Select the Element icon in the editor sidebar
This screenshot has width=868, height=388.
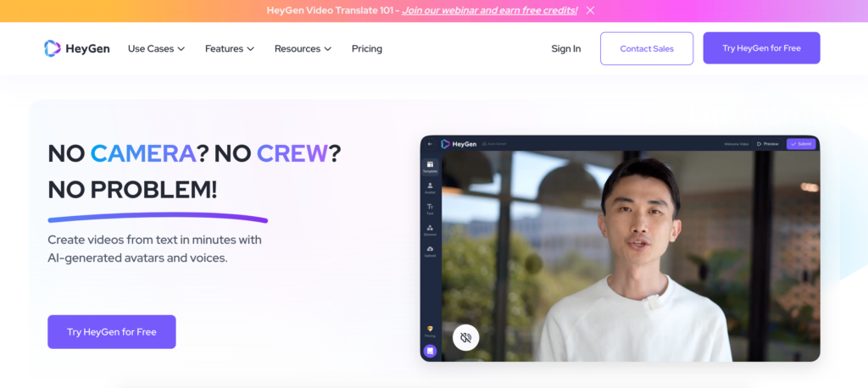tap(430, 230)
